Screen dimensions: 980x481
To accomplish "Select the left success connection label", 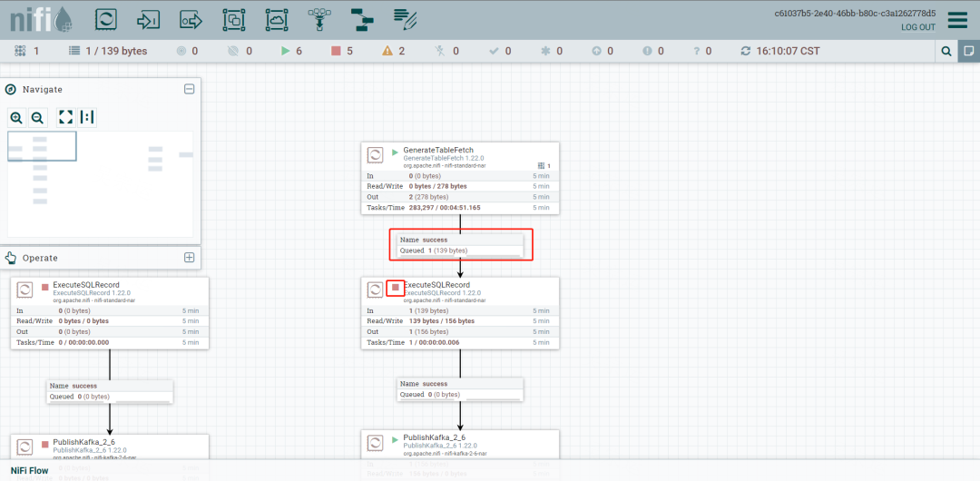I will pos(110,391).
